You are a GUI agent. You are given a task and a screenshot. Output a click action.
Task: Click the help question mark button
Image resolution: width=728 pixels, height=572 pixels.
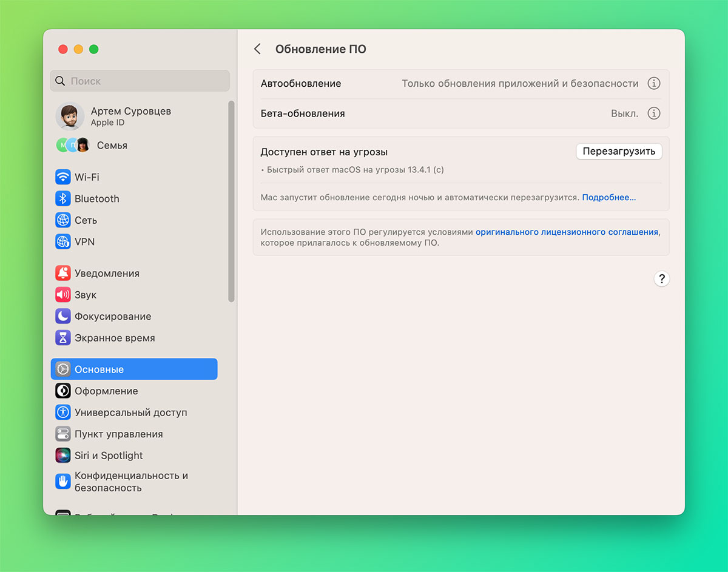[661, 279]
